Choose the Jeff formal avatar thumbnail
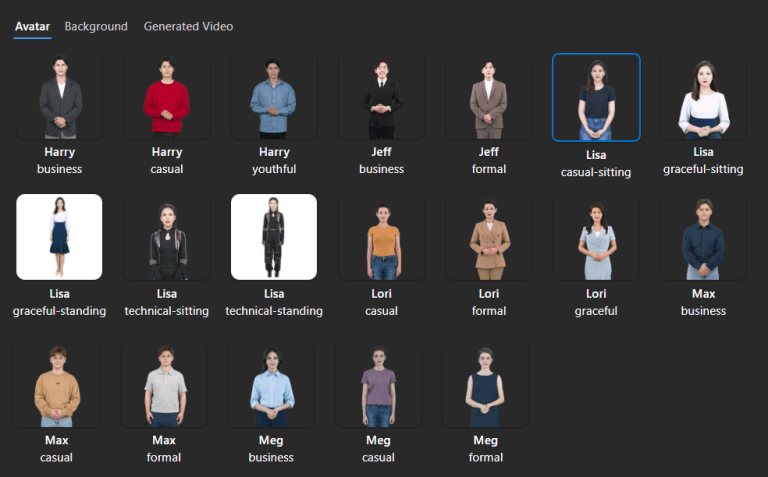Screen dimensions: 768x477 [488, 96]
